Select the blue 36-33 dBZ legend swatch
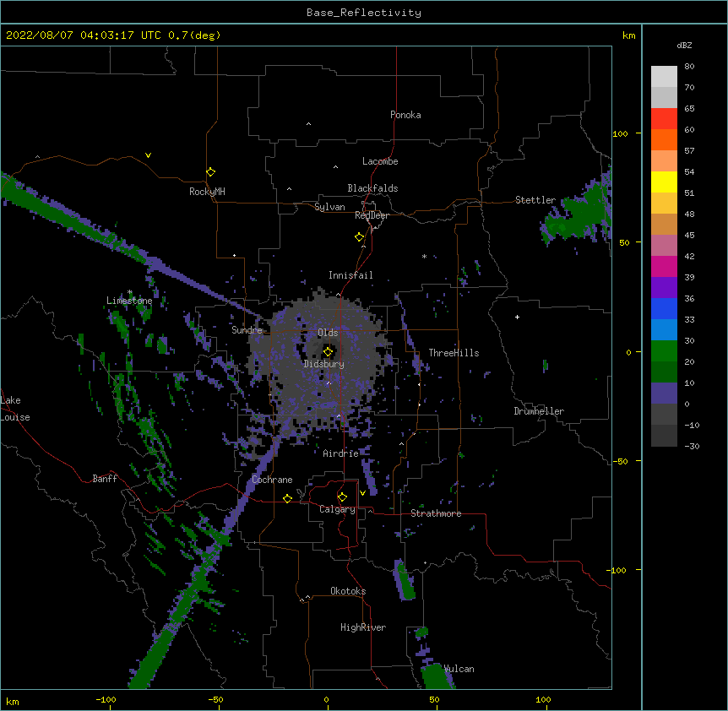This screenshot has width=728, height=711. [x=664, y=308]
